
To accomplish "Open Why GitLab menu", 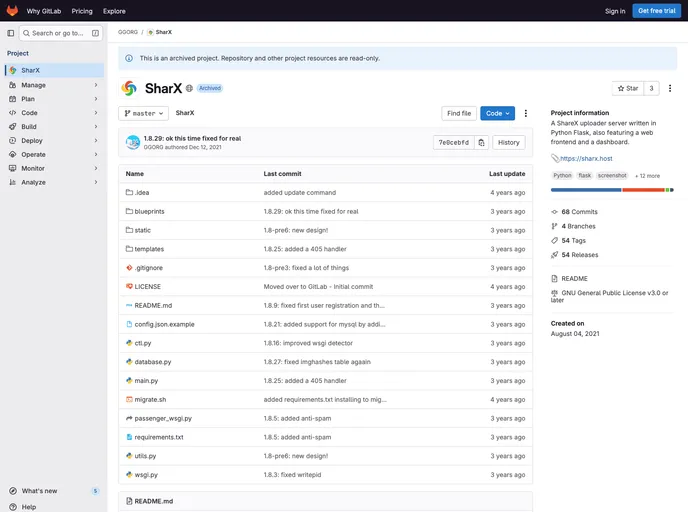I will [44, 11].
